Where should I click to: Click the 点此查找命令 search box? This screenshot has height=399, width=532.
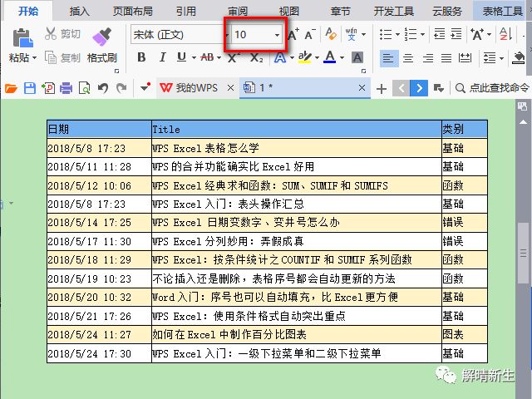[493, 88]
